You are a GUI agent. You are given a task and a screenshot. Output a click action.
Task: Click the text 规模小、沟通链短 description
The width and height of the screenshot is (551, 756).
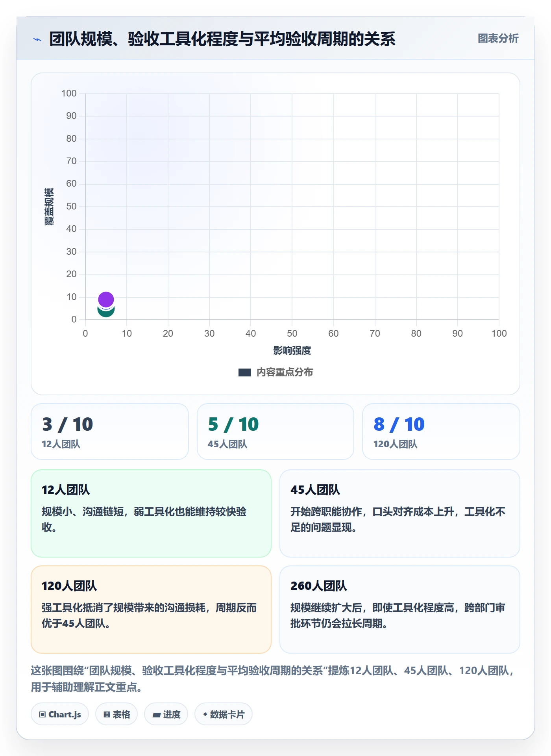coord(144,519)
